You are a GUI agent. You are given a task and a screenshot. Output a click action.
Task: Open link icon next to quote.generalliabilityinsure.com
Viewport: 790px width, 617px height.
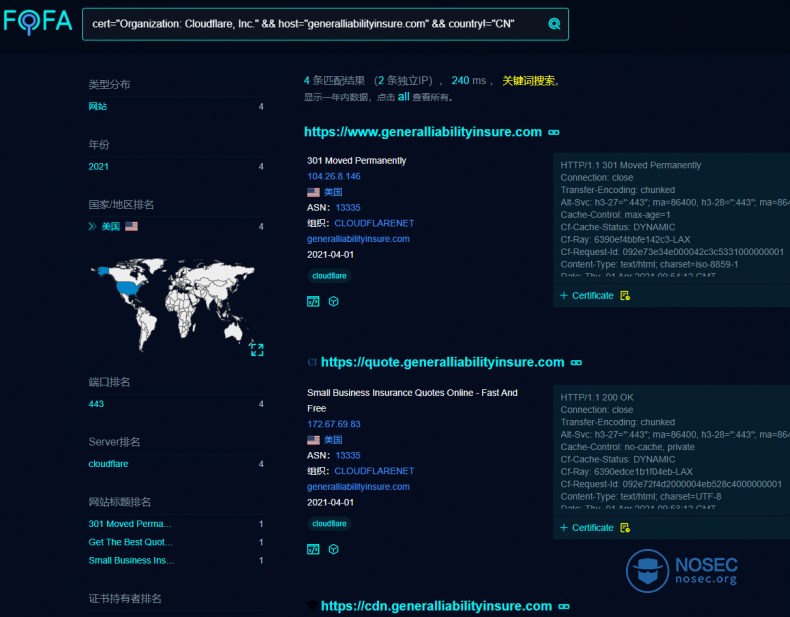point(576,363)
